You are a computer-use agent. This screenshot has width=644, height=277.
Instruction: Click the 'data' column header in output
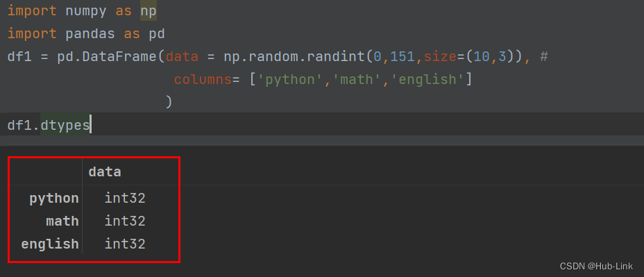point(105,171)
